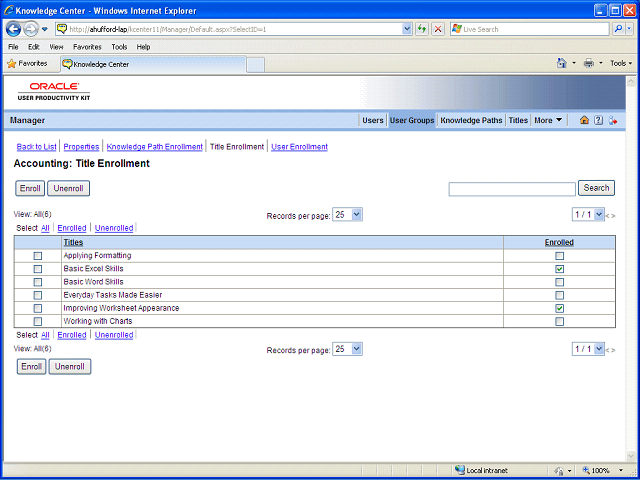Click the Manager Help question mark icon
This screenshot has width=640, height=480.
pos(598,120)
